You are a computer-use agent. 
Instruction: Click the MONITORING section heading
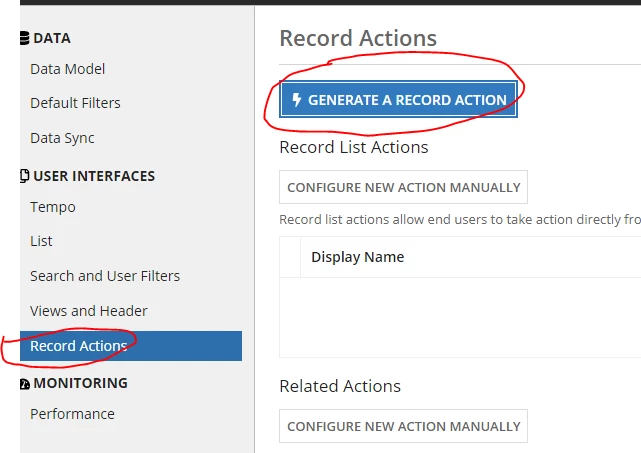tap(81, 383)
